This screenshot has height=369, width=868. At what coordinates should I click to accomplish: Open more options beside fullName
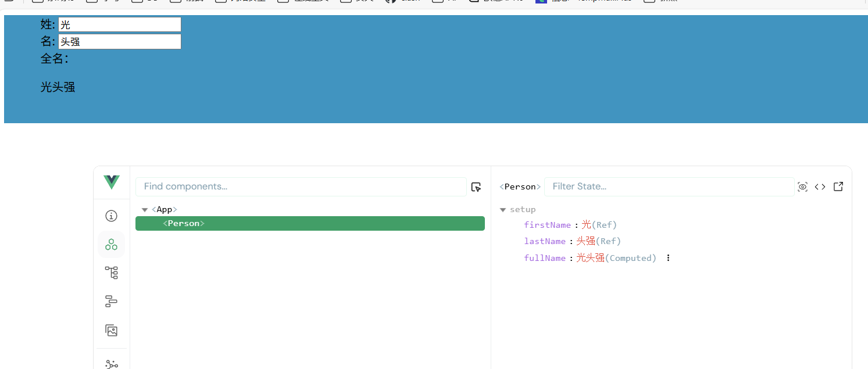tap(668, 258)
